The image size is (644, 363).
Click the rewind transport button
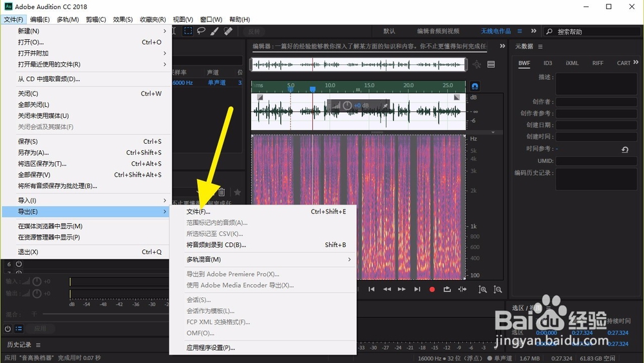(x=387, y=289)
